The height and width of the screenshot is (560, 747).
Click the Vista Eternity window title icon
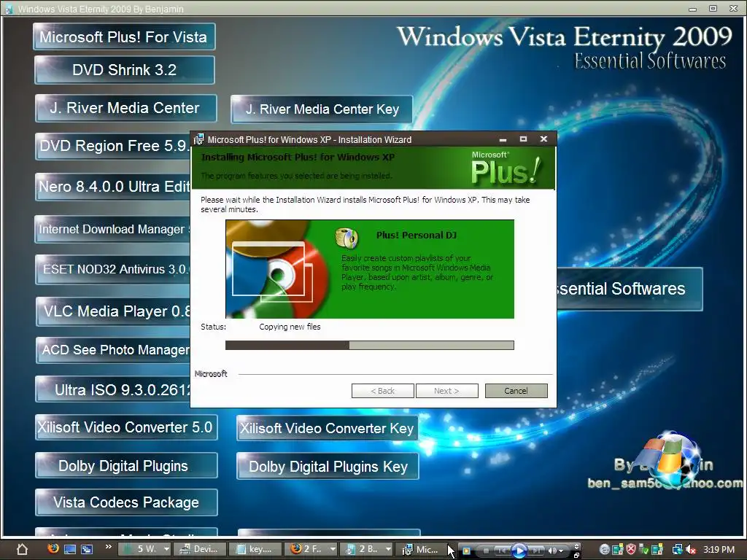[9, 9]
